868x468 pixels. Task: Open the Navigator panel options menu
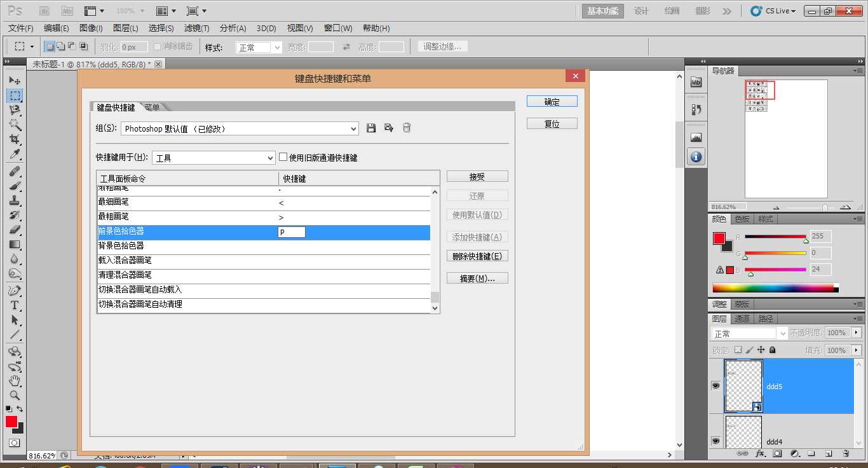tap(858, 71)
